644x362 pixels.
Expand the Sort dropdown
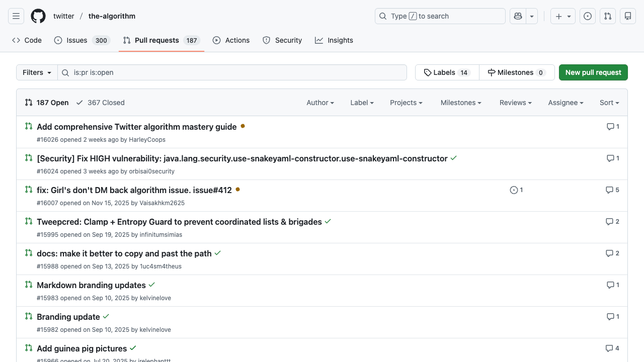point(609,103)
